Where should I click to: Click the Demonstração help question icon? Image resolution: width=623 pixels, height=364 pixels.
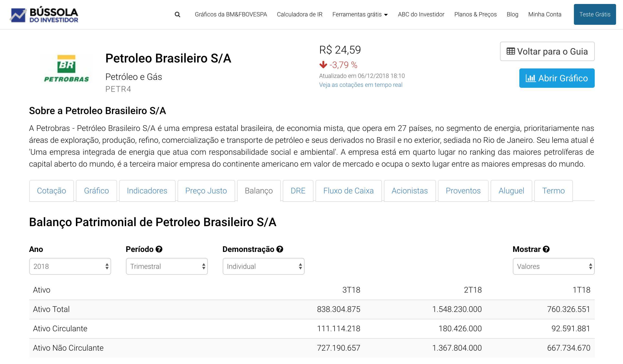(280, 249)
